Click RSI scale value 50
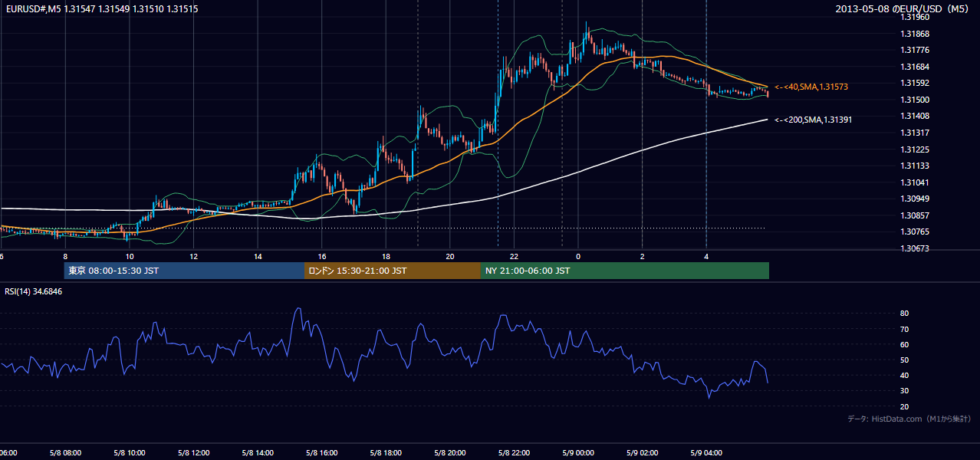Viewport: 980px width, 460px height. [905, 360]
